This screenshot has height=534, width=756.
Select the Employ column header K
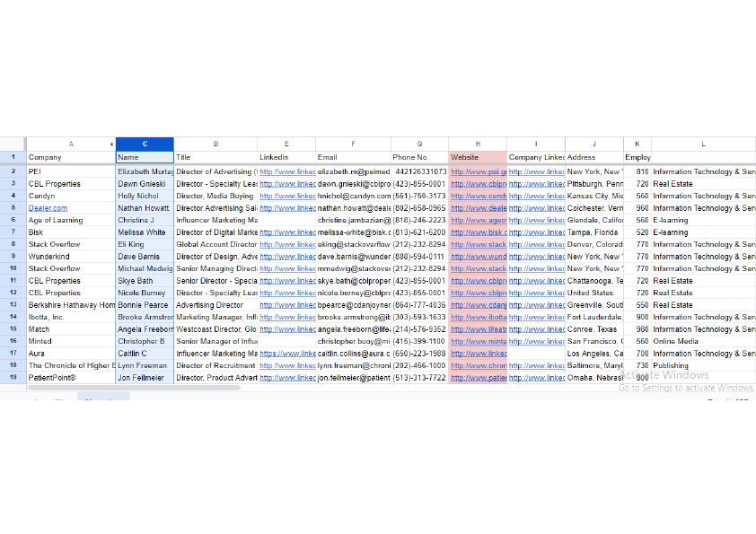pos(637,144)
